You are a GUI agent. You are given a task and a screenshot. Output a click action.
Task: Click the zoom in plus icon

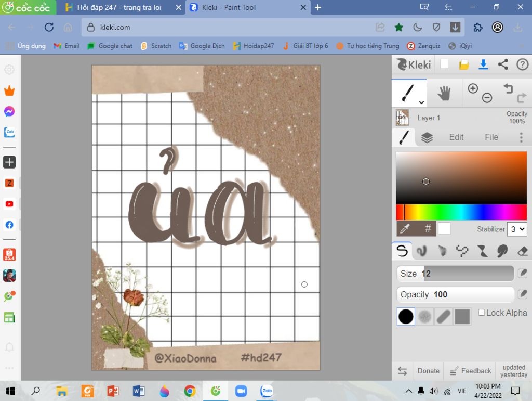473,88
